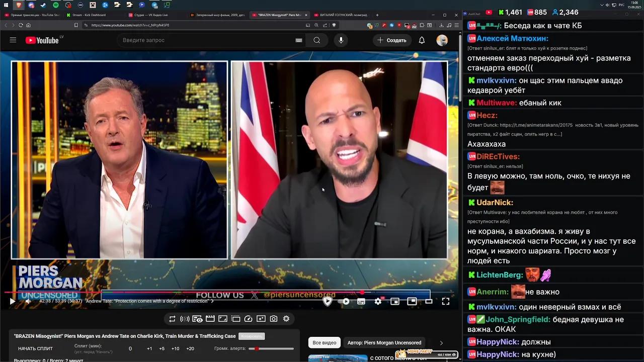Open a new browser tab
Screen dimensions: 644x362
[x=377, y=15]
